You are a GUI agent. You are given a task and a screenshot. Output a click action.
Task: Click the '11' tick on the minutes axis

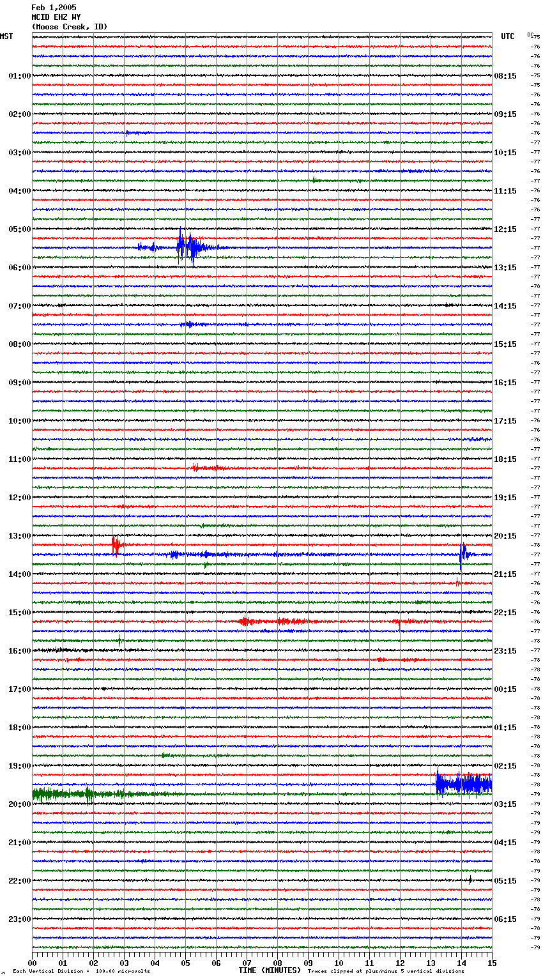coord(370,963)
